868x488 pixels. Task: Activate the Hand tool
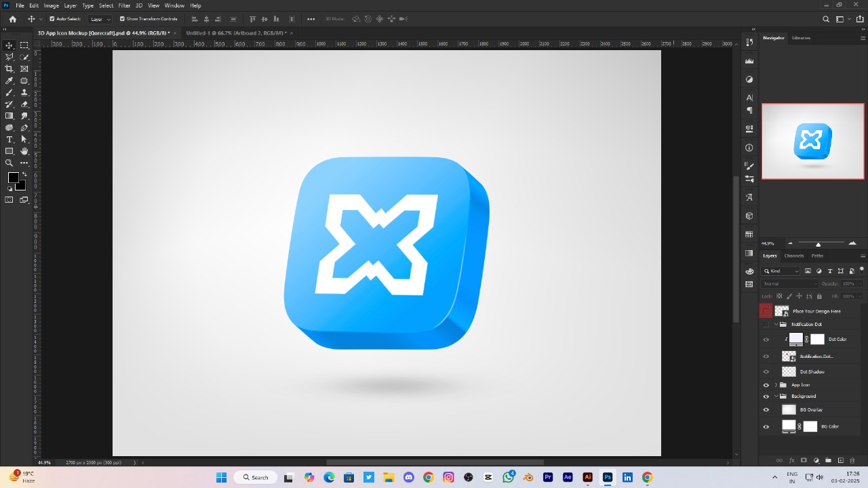[24, 151]
